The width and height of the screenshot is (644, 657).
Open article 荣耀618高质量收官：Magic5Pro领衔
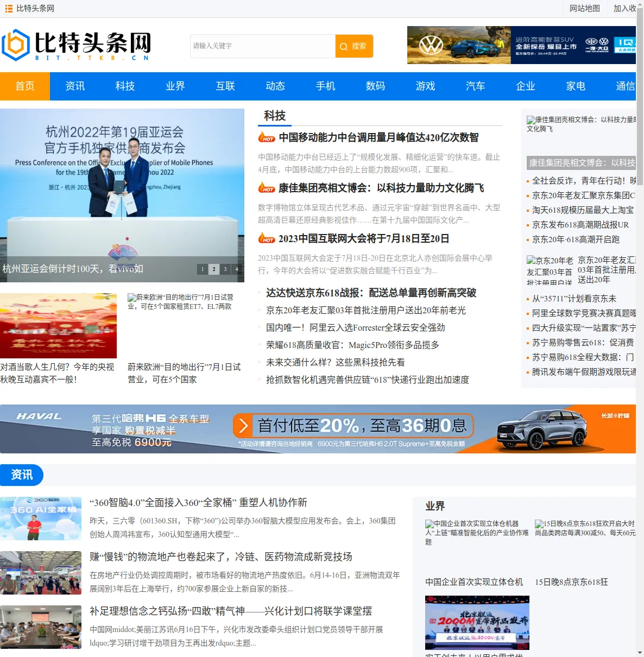pos(352,345)
